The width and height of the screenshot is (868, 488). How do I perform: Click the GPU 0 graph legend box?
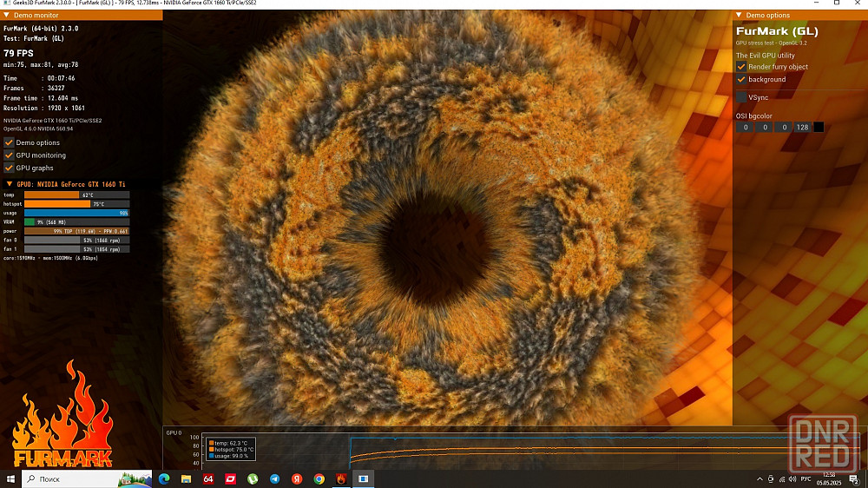(x=232, y=449)
